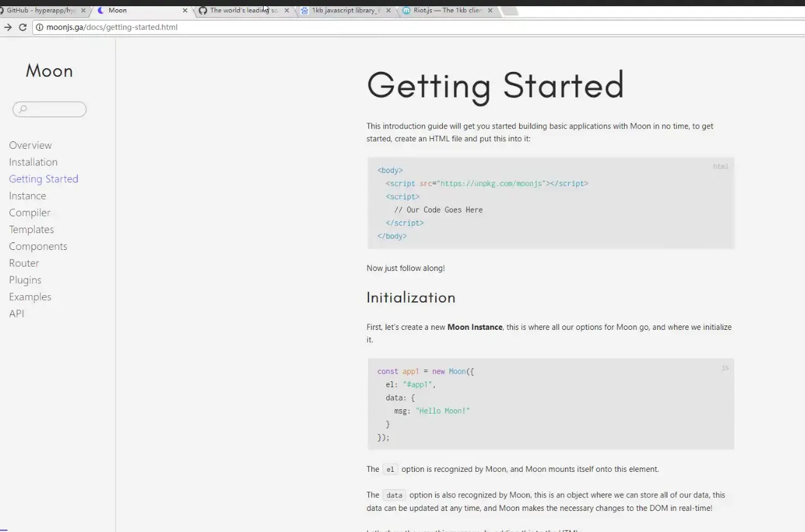Close the Riot.js tab
This screenshot has width=805, height=532.
coord(490,11)
